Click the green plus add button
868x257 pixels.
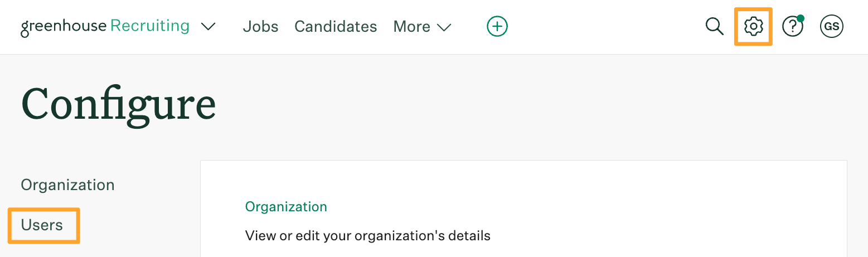pyautogui.click(x=497, y=26)
